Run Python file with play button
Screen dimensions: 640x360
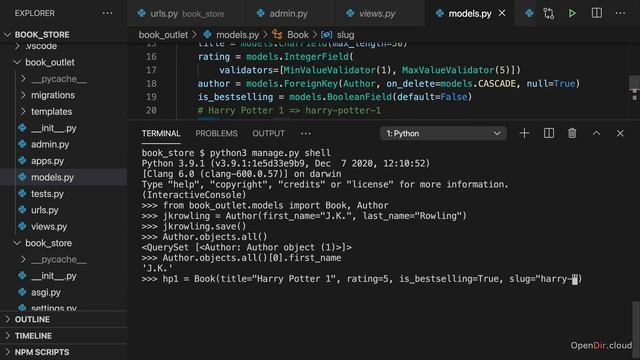[x=572, y=13]
